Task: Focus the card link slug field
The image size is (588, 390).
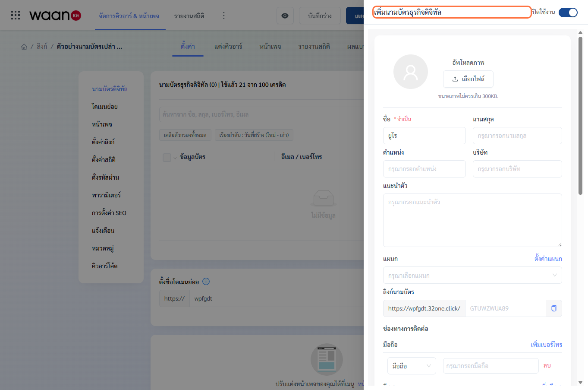Action: point(505,308)
